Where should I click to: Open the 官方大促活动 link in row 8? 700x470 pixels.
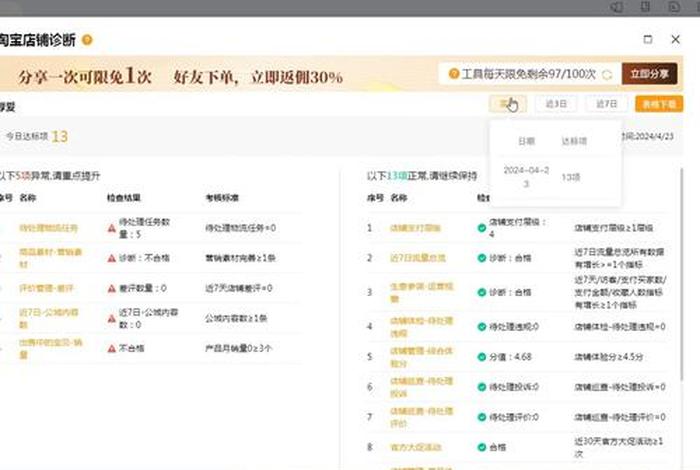coord(416,447)
